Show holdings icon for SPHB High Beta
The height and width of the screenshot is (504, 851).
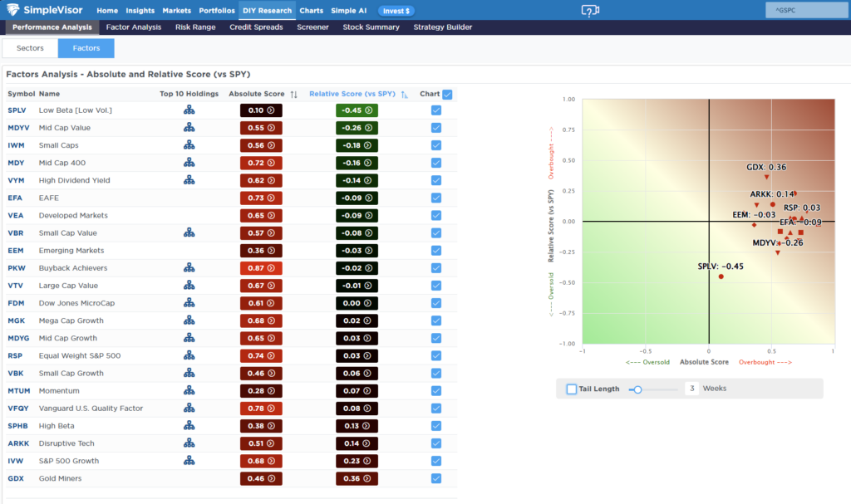(x=189, y=425)
